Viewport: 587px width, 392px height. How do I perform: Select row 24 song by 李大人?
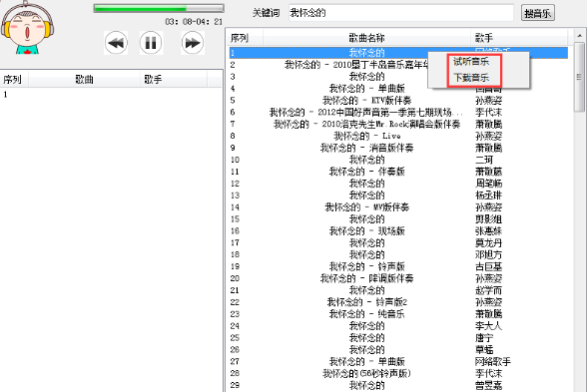pyautogui.click(x=398, y=326)
